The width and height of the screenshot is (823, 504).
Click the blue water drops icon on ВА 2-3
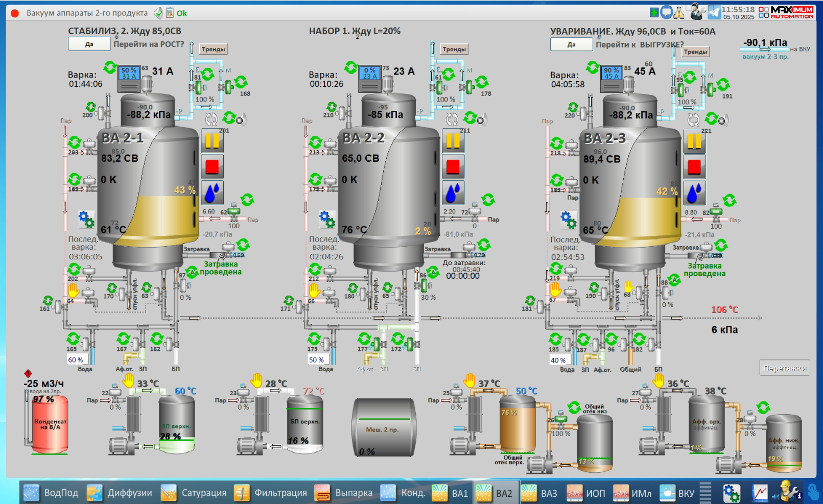click(x=694, y=194)
